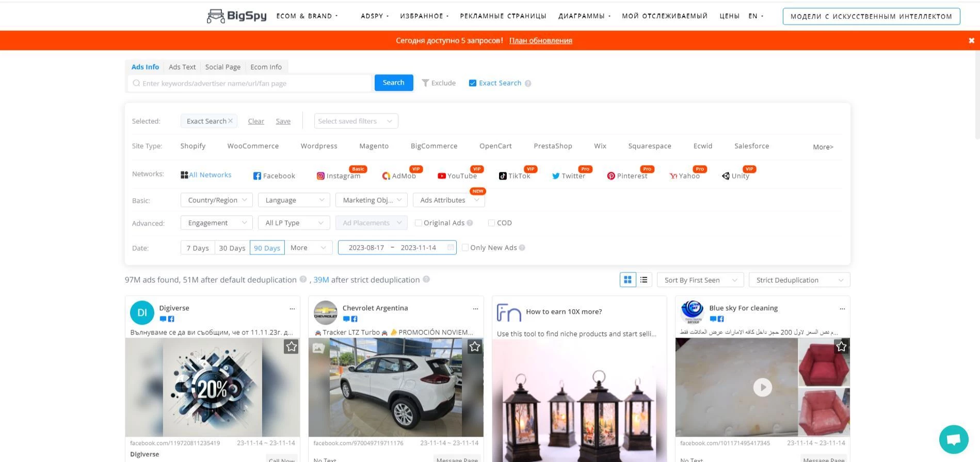Close the orange notification banner
Screen dimensions: 980x462
click(x=971, y=40)
